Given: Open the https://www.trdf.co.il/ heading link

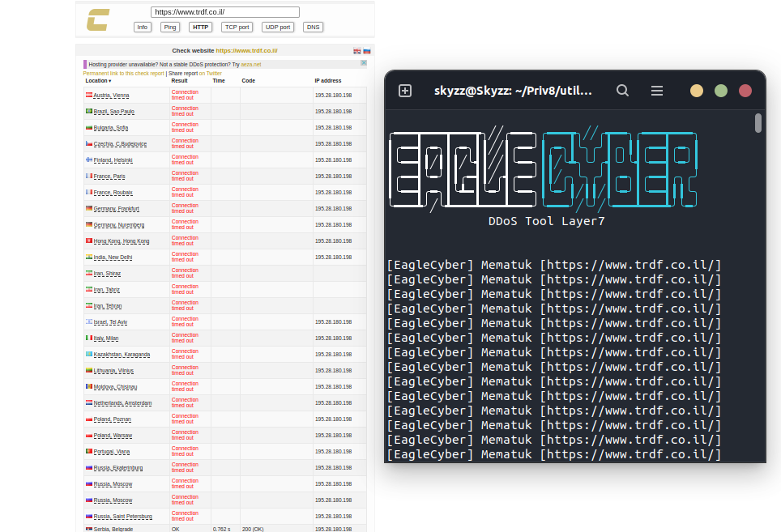Looking at the screenshot, I should (246, 51).
